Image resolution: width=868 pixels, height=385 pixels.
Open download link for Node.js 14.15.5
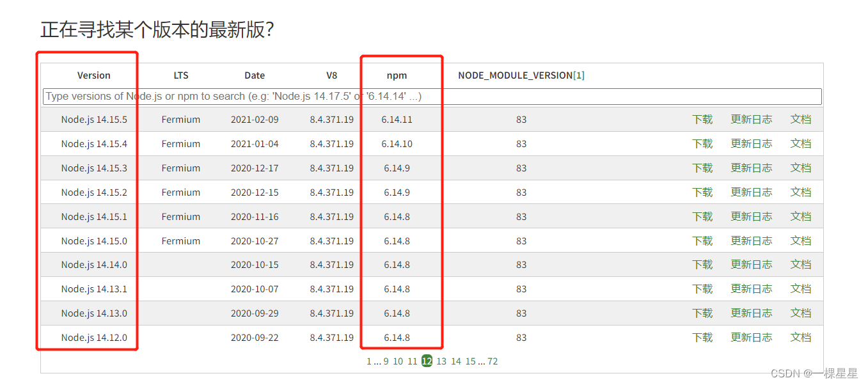702,120
